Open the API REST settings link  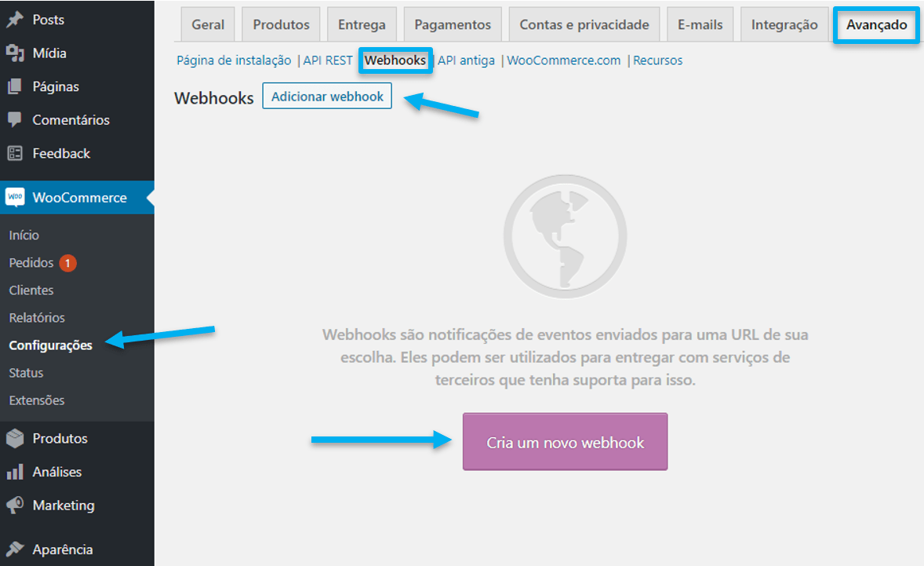pos(328,60)
